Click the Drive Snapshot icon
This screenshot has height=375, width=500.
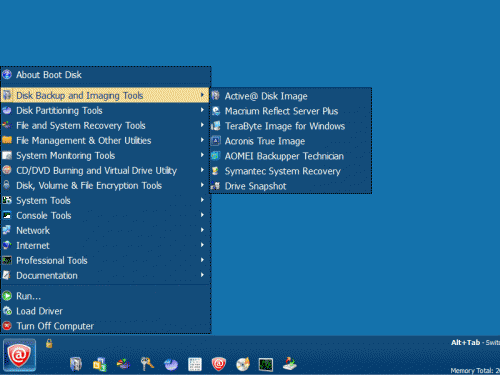pyautogui.click(x=216, y=186)
